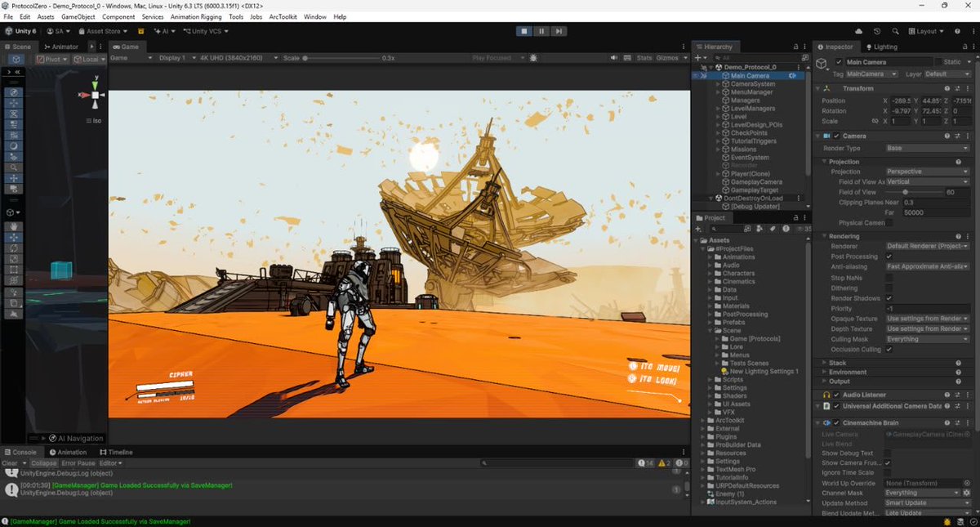
Task: Toggle the console Collapse button
Action: click(x=44, y=463)
